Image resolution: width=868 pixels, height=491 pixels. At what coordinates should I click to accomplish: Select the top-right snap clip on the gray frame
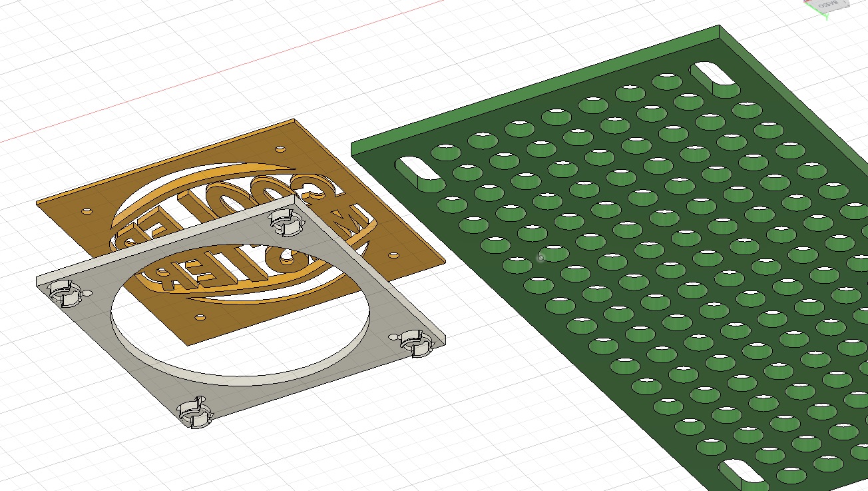pos(285,223)
